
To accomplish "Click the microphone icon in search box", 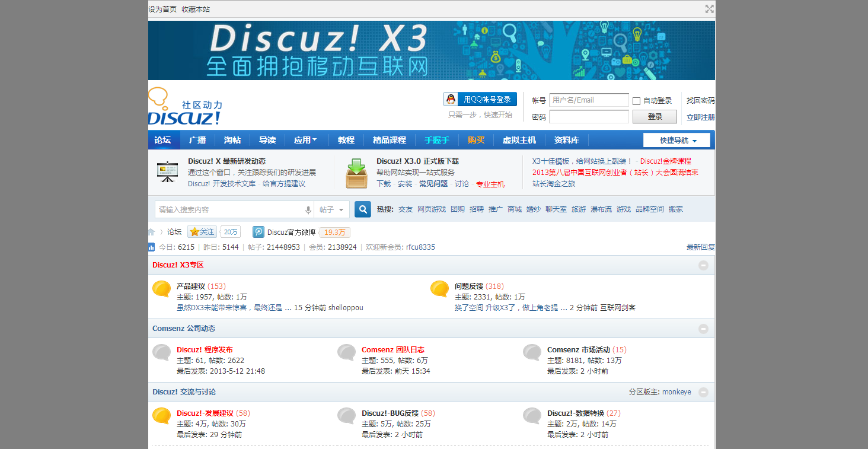I will tap(308, 210).
